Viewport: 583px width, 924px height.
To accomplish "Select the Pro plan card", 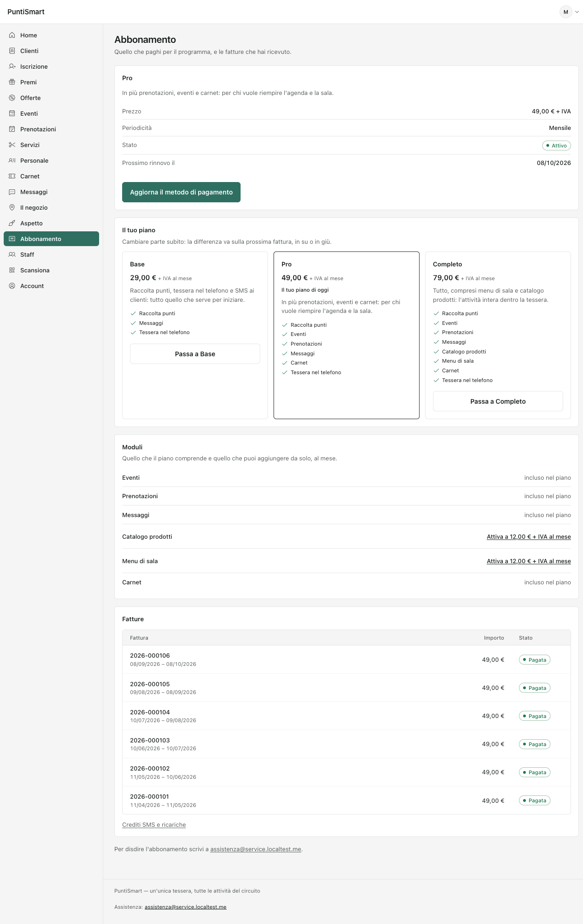I will click(347, 335).
